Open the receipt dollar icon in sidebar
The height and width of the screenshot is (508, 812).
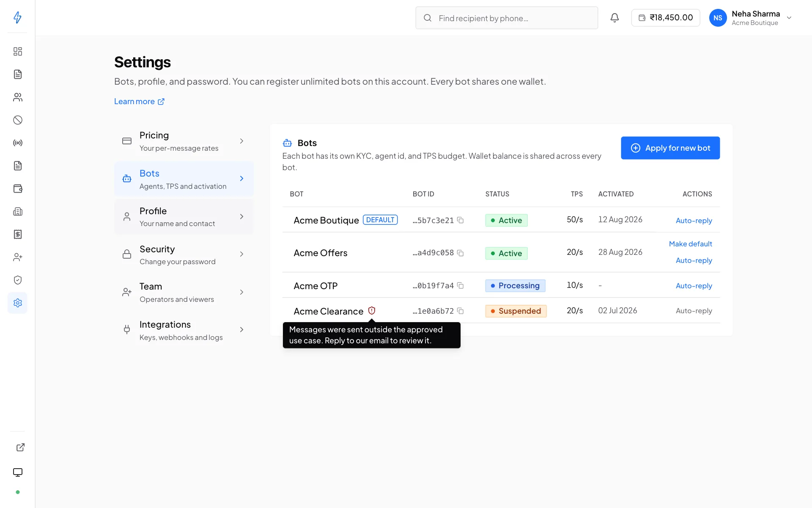[17, 234]
